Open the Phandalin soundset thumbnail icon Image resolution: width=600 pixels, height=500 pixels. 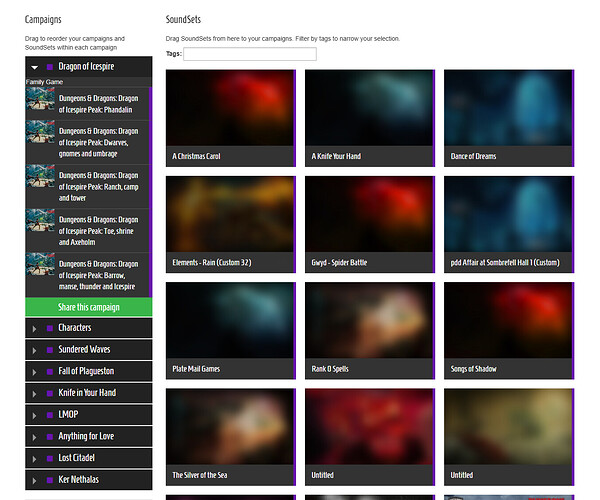click(x=40, y=100)
